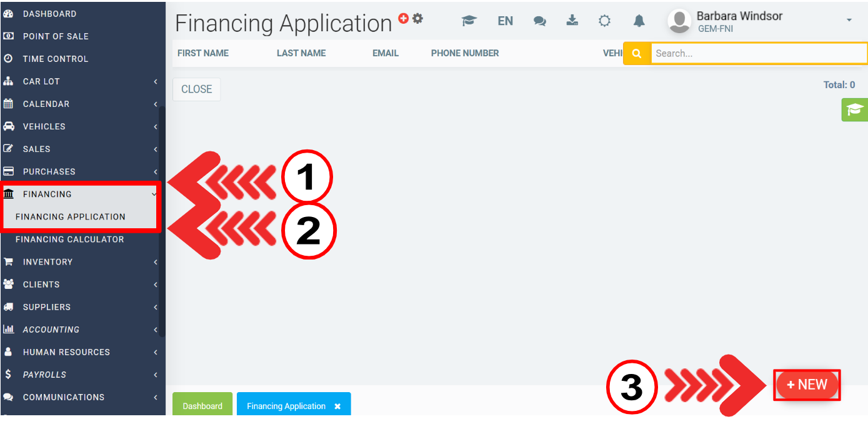The height and width of the screenshot is (424, 868).
Task: Click the orange search magnifier icon
Action: (x=637, y=54)
